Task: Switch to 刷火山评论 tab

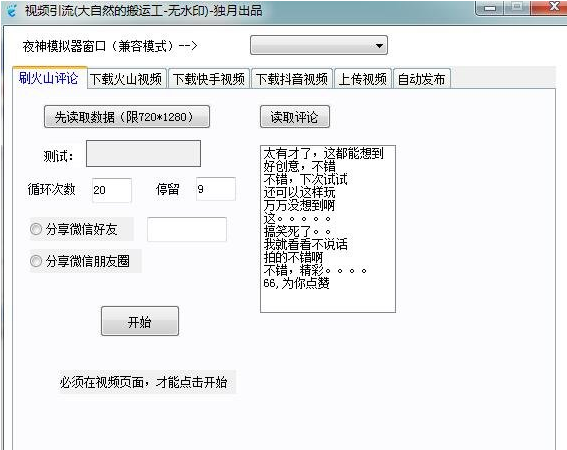Action: point(48,78)
